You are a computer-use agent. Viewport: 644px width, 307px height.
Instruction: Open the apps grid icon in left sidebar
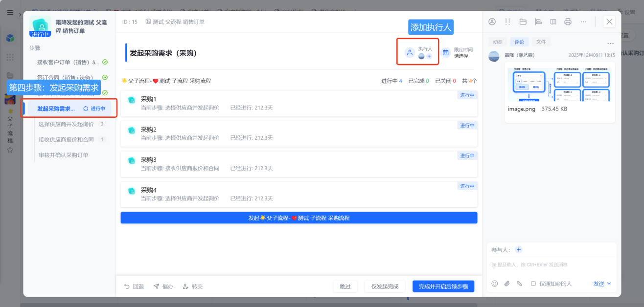coord(10,57)
